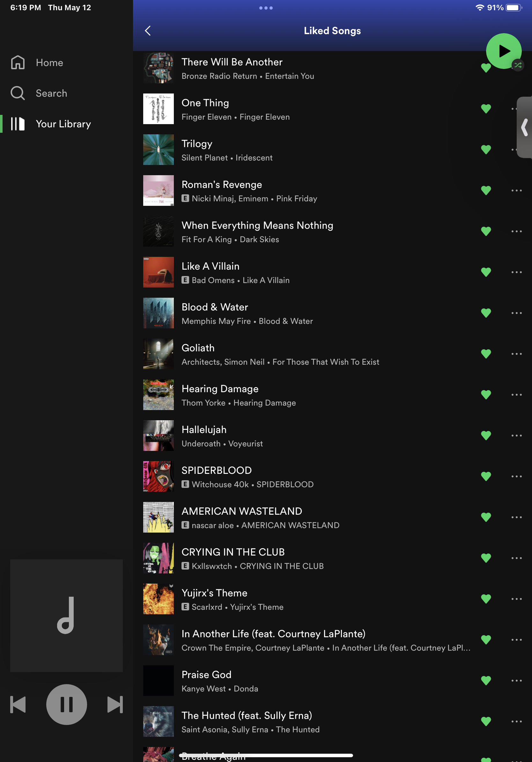
Task: Toggle the heart on Praise God
Action: coord(485,680)
